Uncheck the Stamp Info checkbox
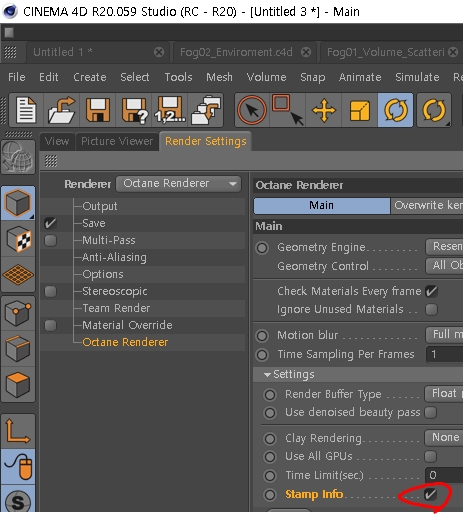Screen dimensions: 463x514 click(430, 494)
